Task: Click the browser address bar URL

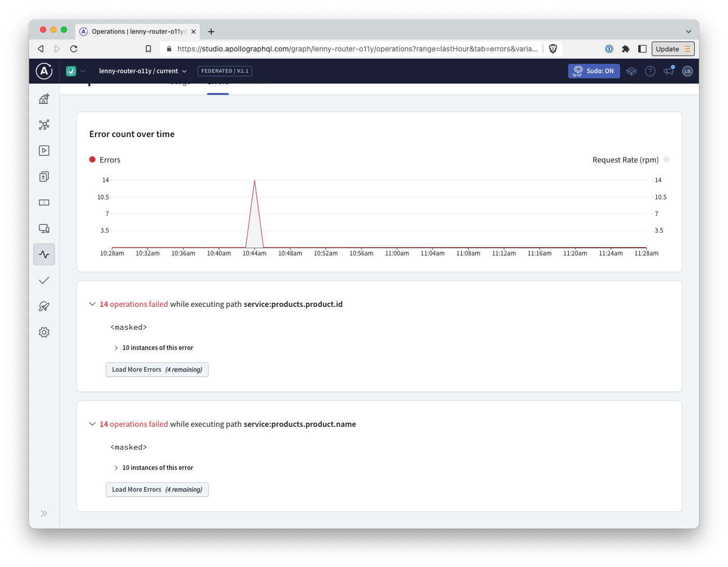Action: tap(358, 49)
